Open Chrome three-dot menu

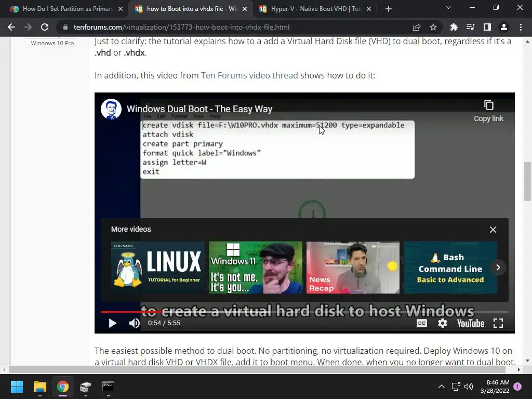tap(521, 27)
